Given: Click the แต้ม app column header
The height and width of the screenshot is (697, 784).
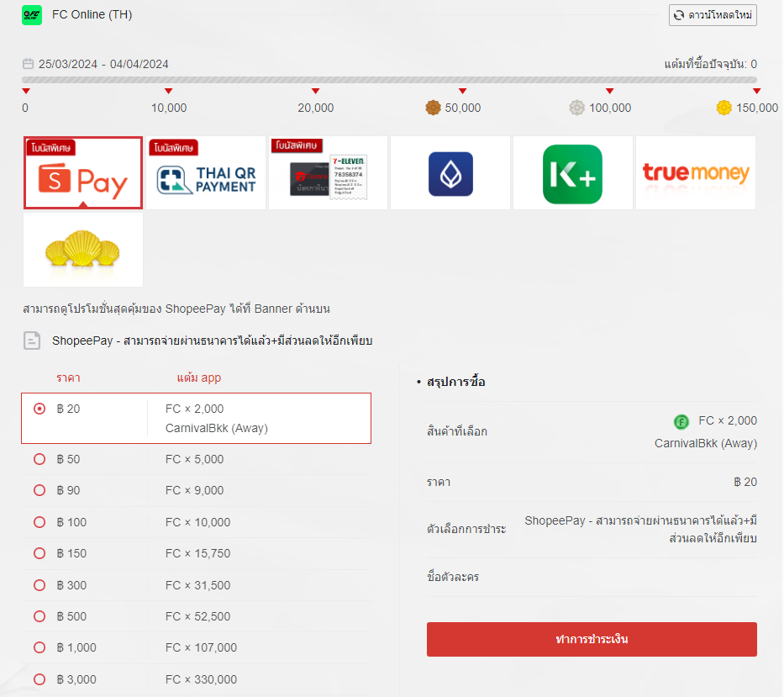Looking at the screenshot, I should click(x=198, y=378).
